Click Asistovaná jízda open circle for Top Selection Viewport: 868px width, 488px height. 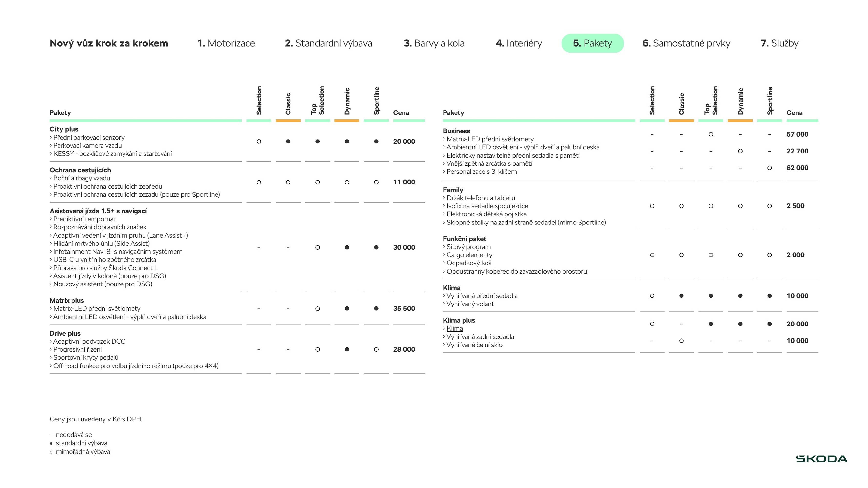317,247
